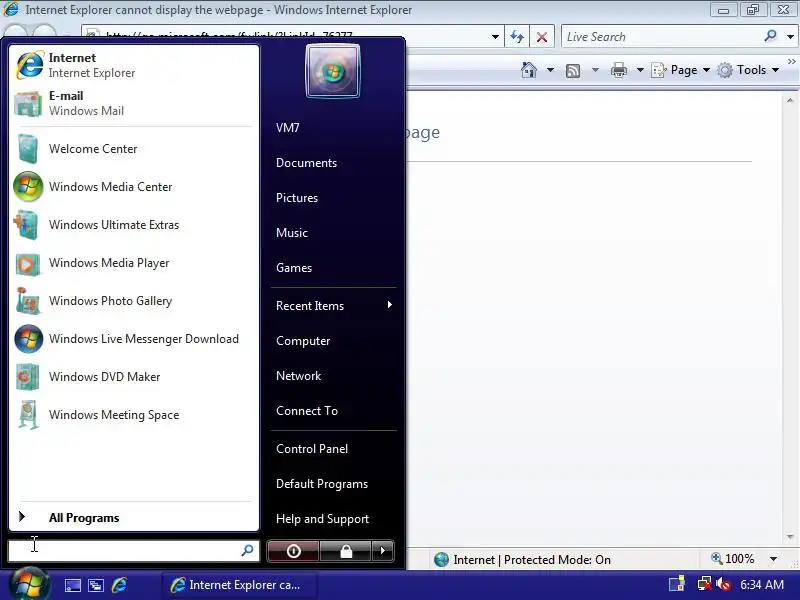This screenshot has width=800, height=600.
Task: Click the power button in Start menu
Action: [293, 551]
